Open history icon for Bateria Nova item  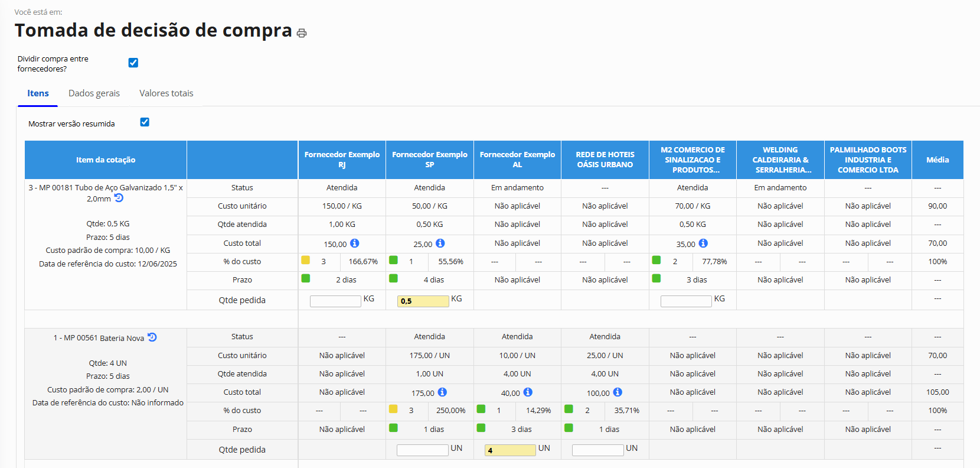[x=152, y=337]
